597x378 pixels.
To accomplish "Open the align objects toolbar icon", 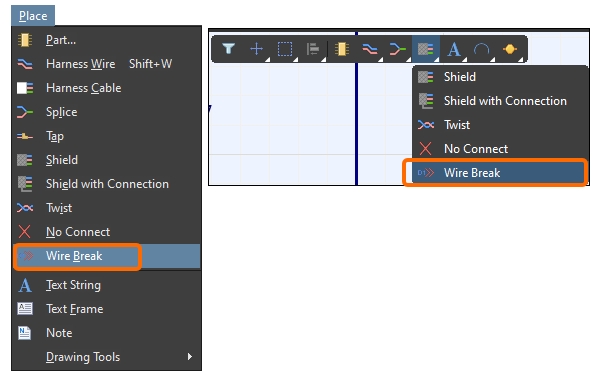I will [313, 49].
